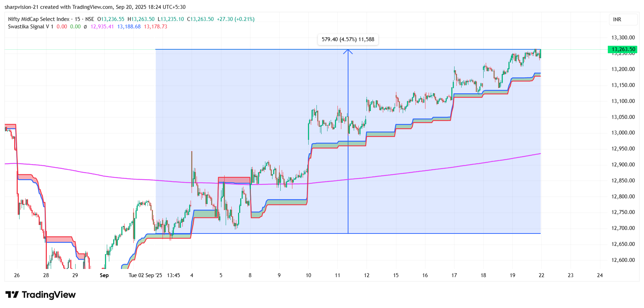This screenshot has width=644, height=308.
Task: Click the 13,300.00 price axis label
Action: coord(623,38)
